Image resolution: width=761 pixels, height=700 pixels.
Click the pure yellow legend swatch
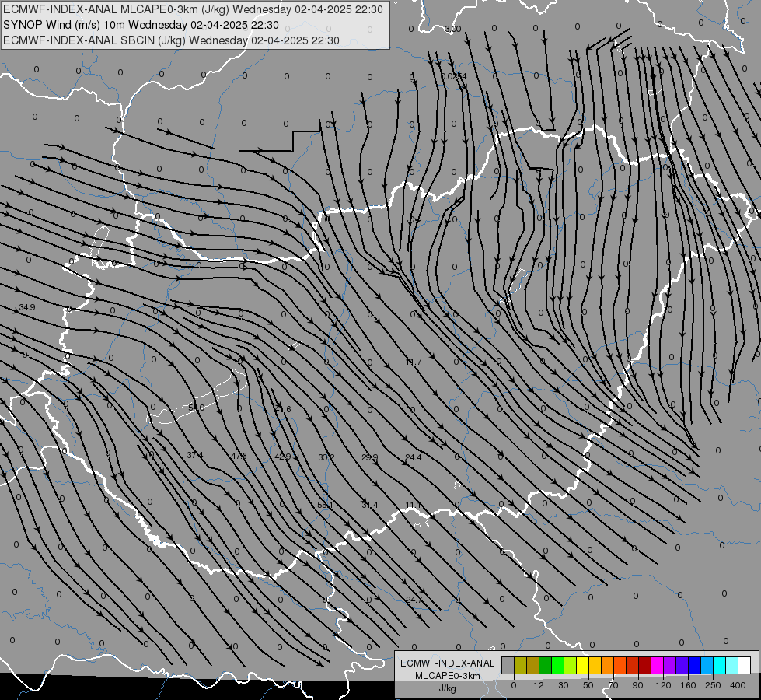tap(582, 665)
